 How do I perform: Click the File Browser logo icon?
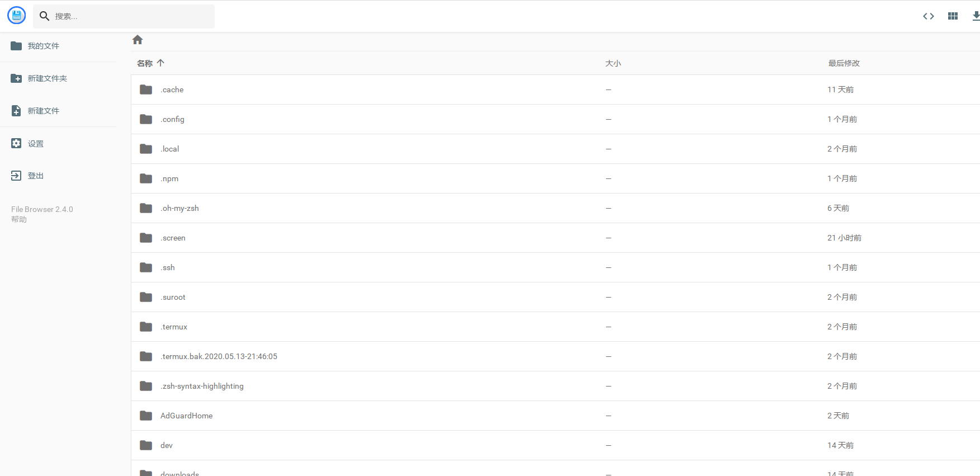coord(17,16)
